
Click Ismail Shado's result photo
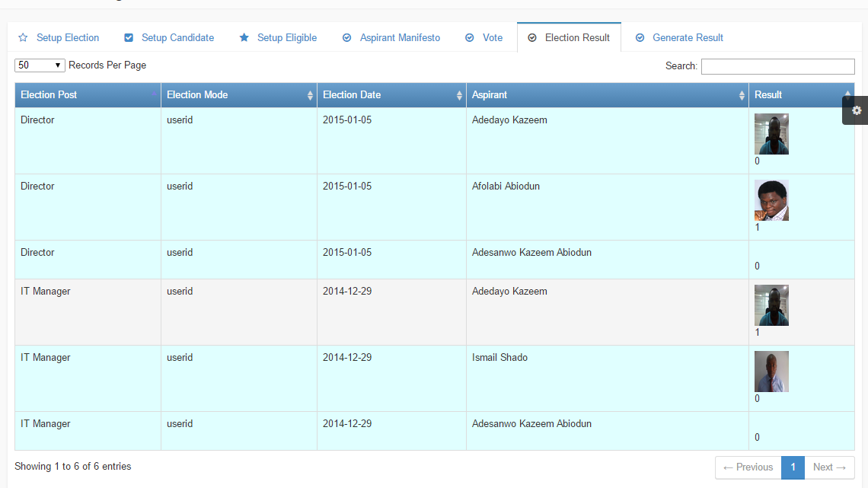(771, 372)
